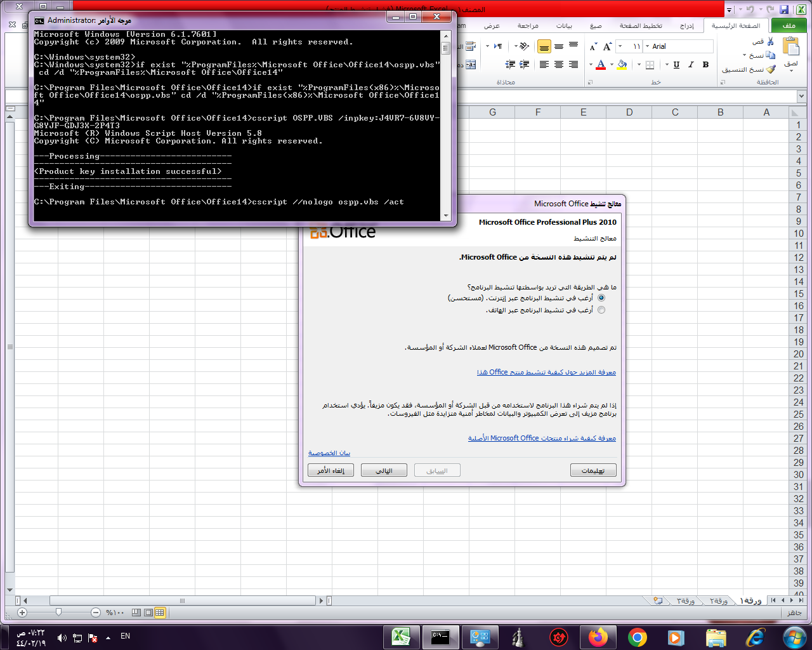Open the Font dialog launcher icon
This screenshot has width=812, height=650.
coord(590,83)
